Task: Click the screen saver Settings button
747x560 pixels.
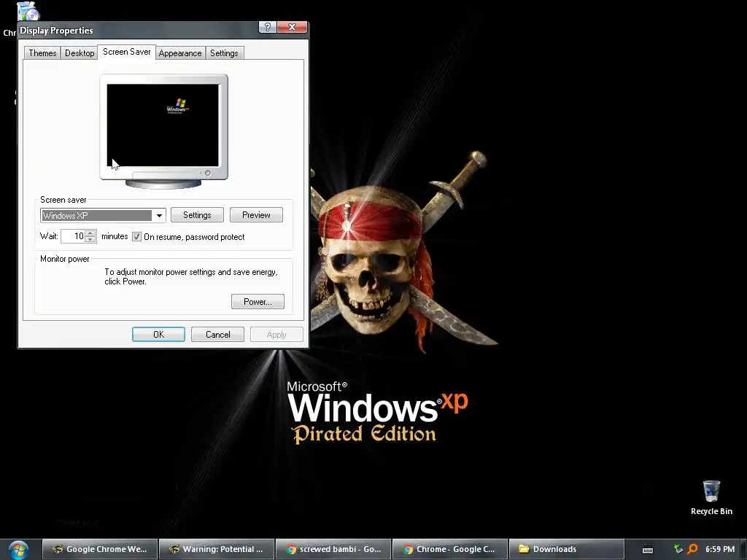Action: point(197,215)
